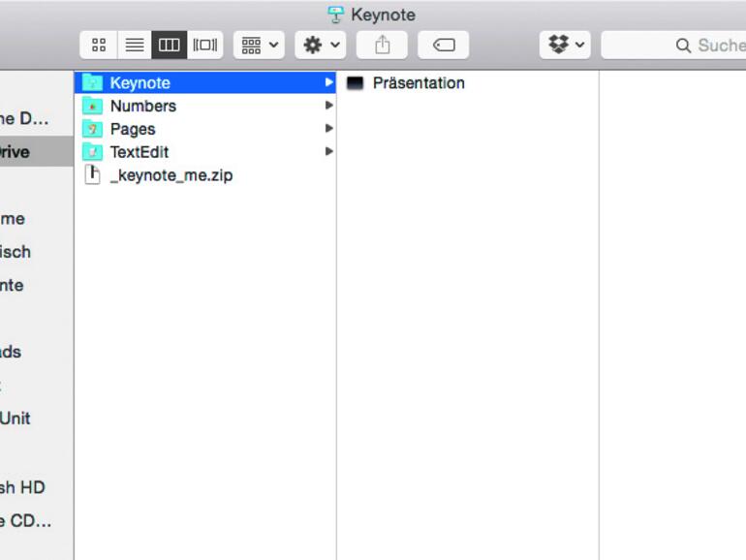Click the Pages folder icon
The width and height of the screenshot is (746, 560).
(x=92, y=129)
